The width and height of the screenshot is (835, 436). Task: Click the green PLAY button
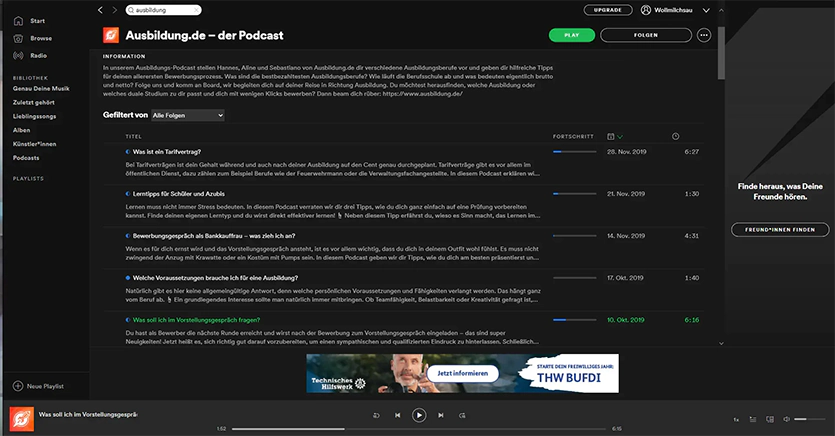coord(571,35)
